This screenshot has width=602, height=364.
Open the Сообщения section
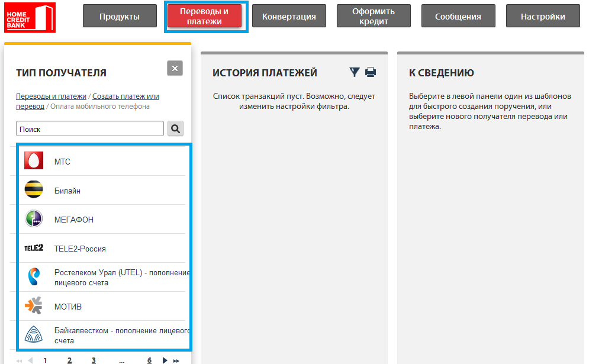point(458,16)
